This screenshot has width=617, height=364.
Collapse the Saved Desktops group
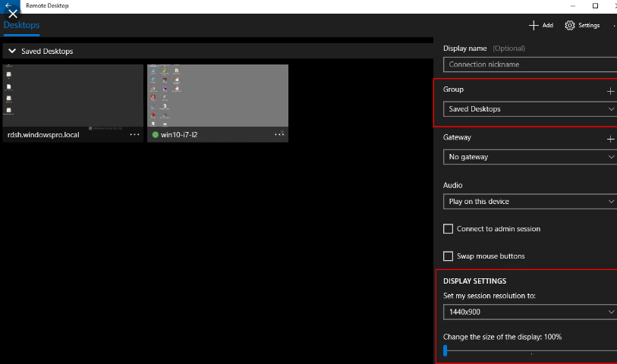tap(12, 51)
